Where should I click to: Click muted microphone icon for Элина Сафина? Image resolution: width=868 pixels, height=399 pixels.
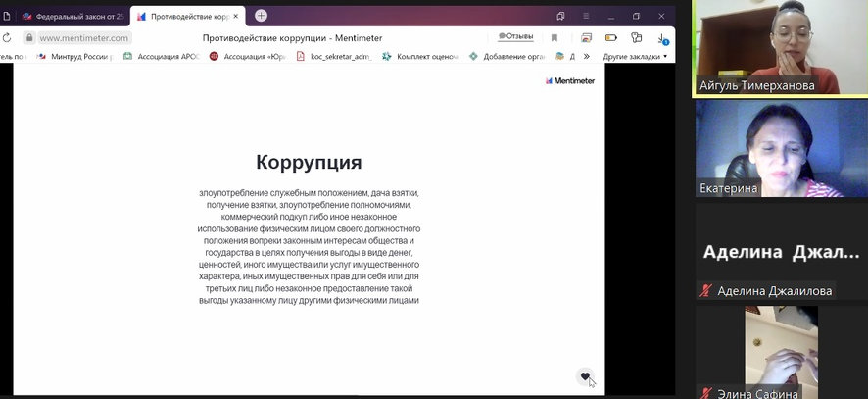coord(704,393)
